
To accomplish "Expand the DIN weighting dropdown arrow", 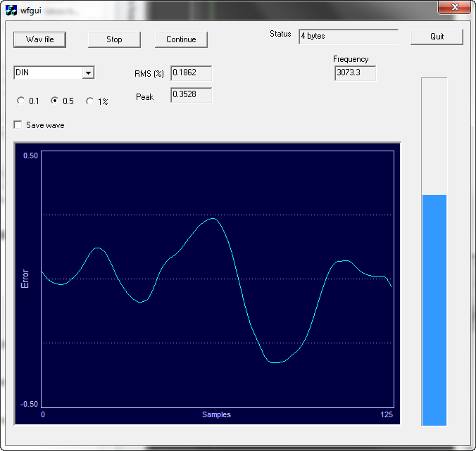I will pyautogui.click(x=88, y=72).
